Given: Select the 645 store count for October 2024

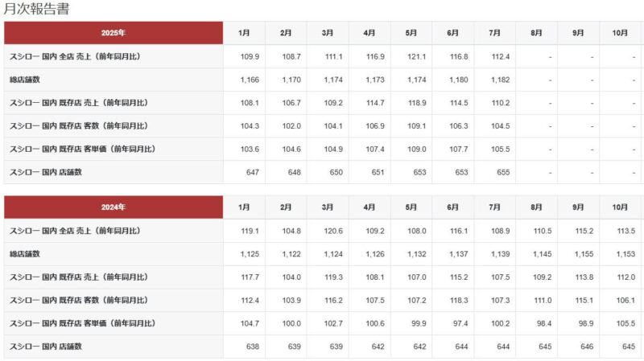Looking at the screenshot, I should pyautogui.click(x=629, y=347).
